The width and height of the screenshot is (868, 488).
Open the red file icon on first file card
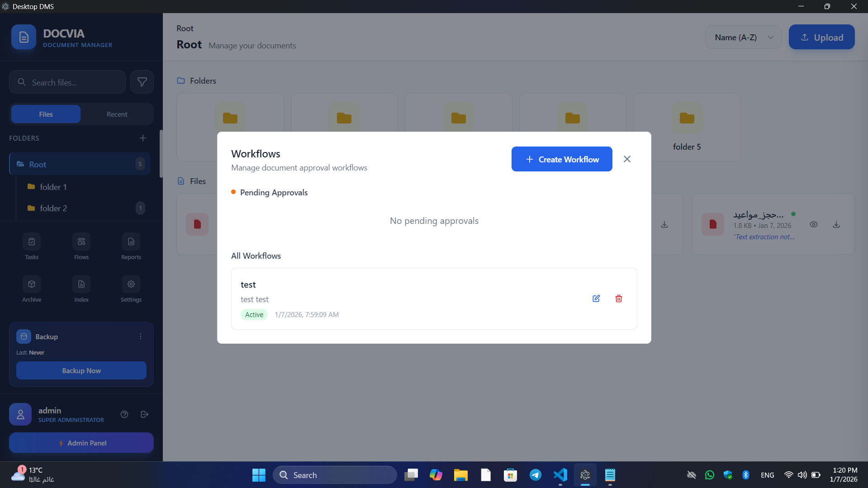click(x=197, y=224)
